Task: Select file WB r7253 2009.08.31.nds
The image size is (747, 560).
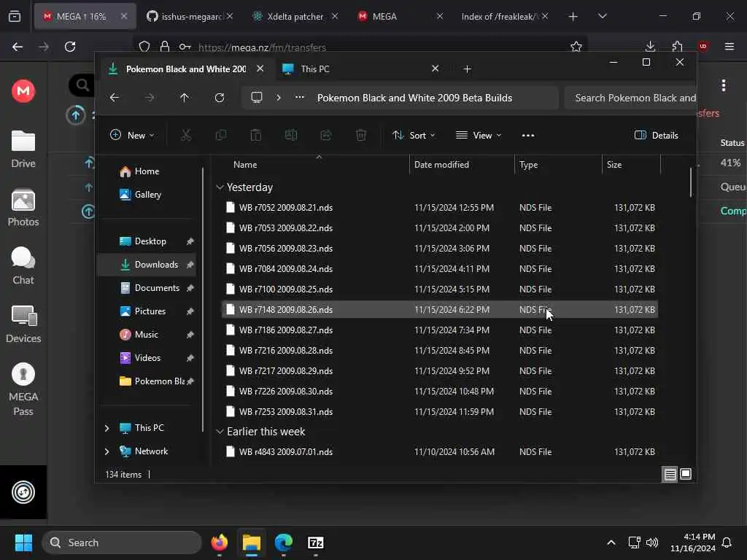Action: 440,412
